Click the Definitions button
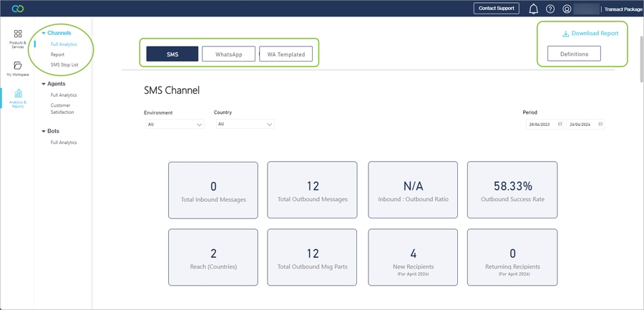The image size is (644, 310). pyautogui.click(x=574, y=54)
